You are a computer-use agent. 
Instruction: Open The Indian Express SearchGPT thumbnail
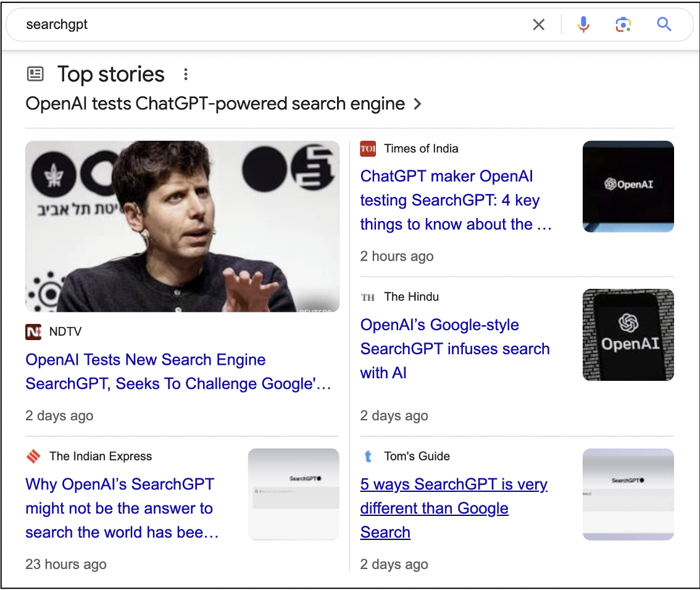[294, 494]
